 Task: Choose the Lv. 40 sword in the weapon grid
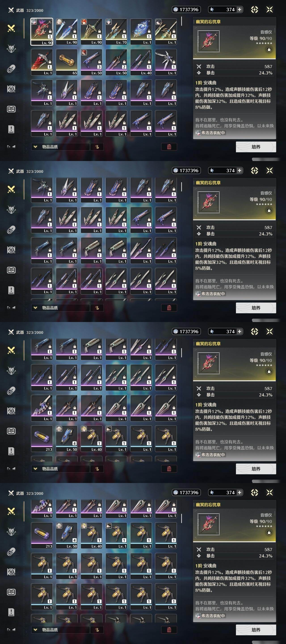point(141,62)
